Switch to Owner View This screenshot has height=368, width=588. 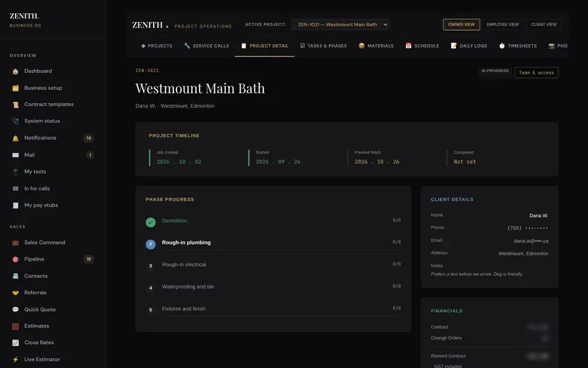coord(461,25)
